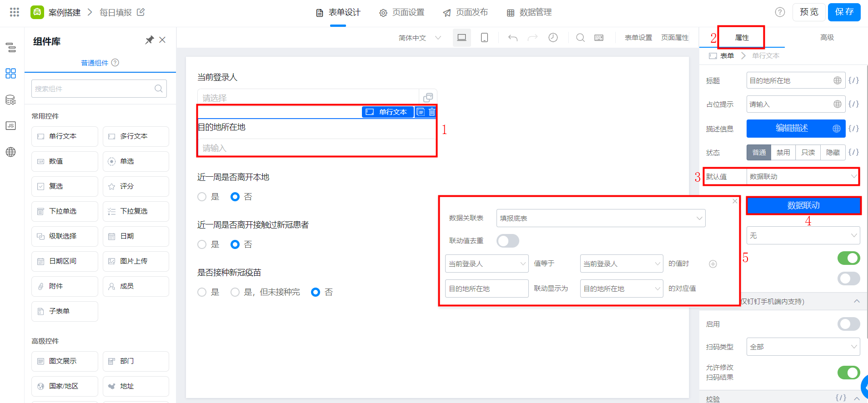The height and width of the screenshot is (403, 868).
Task: Open the help question mark icon
Action: (x=780, y=12)
